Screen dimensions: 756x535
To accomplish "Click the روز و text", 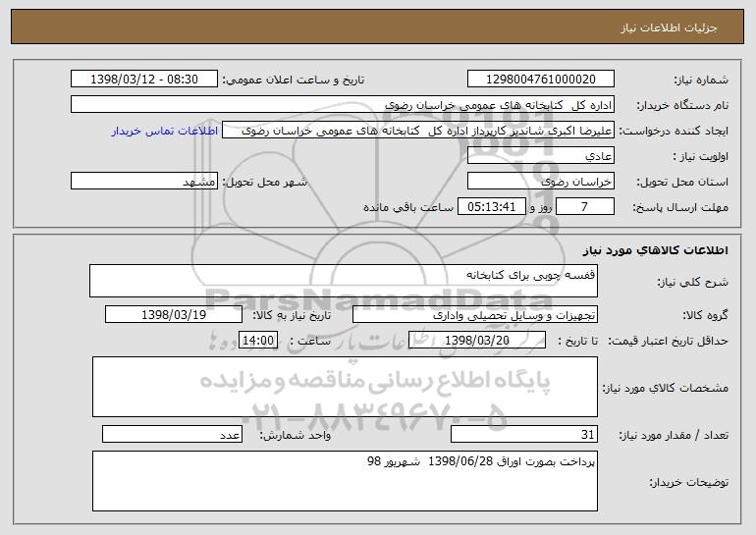I will pos(540,207).
